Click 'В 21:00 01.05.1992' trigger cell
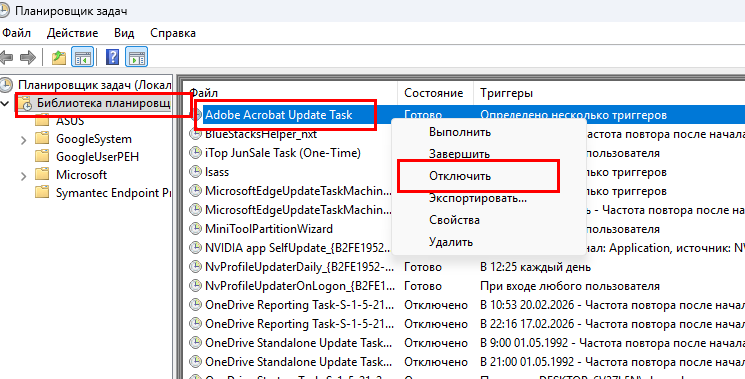Screen dimensions: 745x379 pos(612,361)
